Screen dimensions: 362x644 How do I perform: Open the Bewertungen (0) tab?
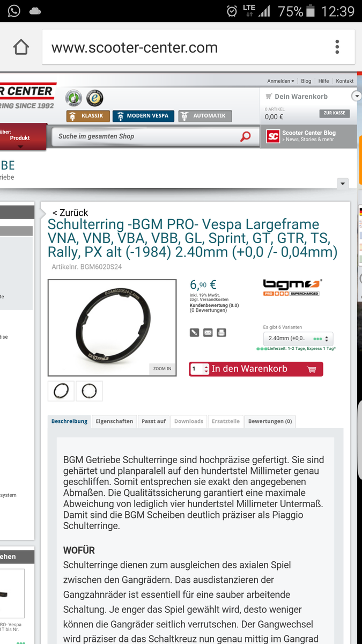pyautogui.click(x=270, y=421)
